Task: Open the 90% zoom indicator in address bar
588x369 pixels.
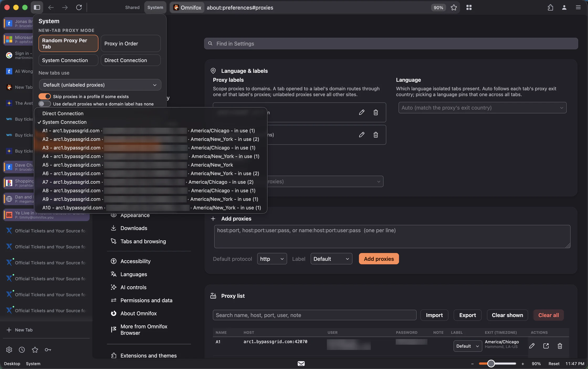Action: (438, 7)
